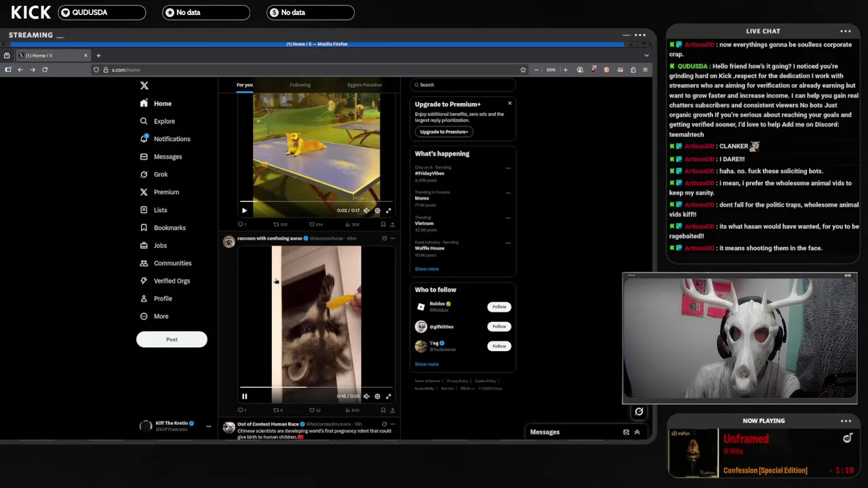
Task: Open Notifications in X sidebar
Action: pyautogui.click(x=165, y=139)
